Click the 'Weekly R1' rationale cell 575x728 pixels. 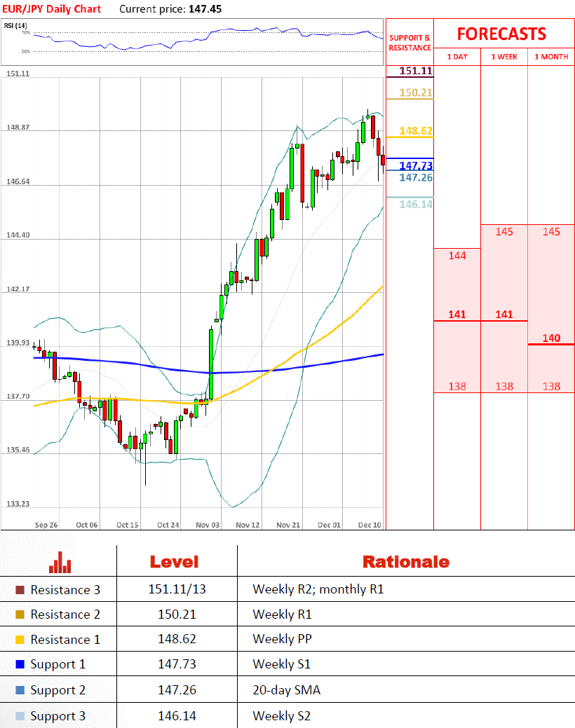coord(282,614)
